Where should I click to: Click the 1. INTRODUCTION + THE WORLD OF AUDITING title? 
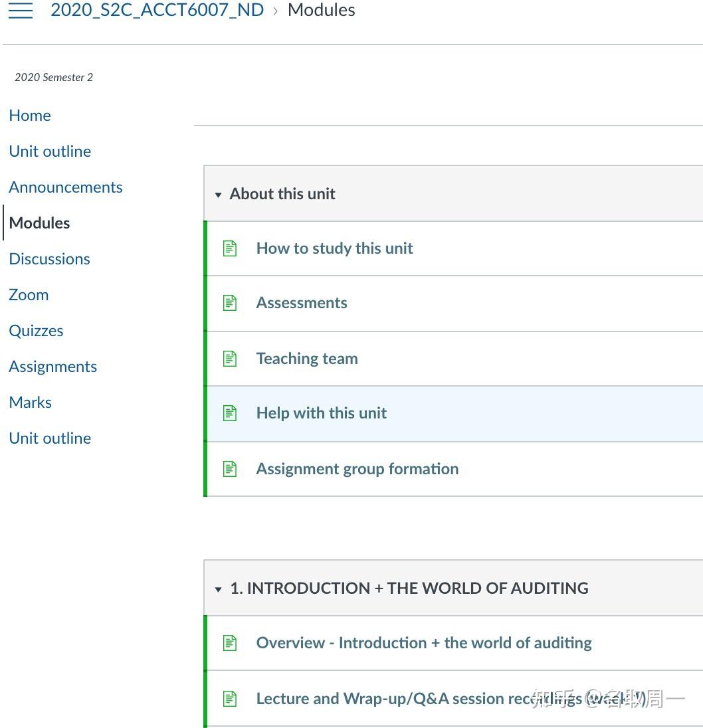click(409, 589)
